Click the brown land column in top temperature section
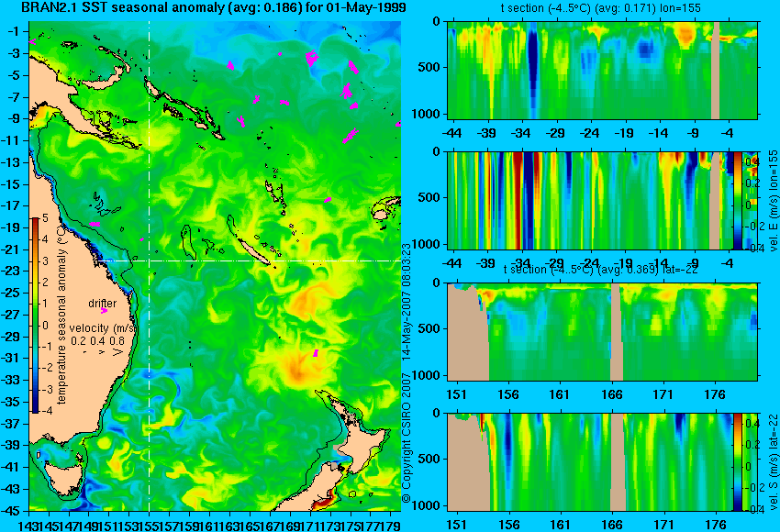This screenshot has width=780, height=532. [x=716, y=70]
